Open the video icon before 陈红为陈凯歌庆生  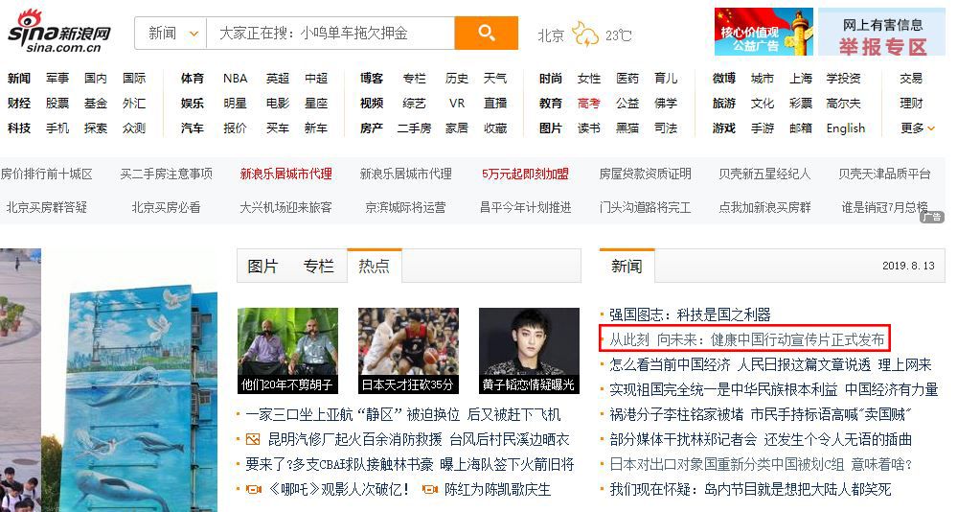pos(430,489)
